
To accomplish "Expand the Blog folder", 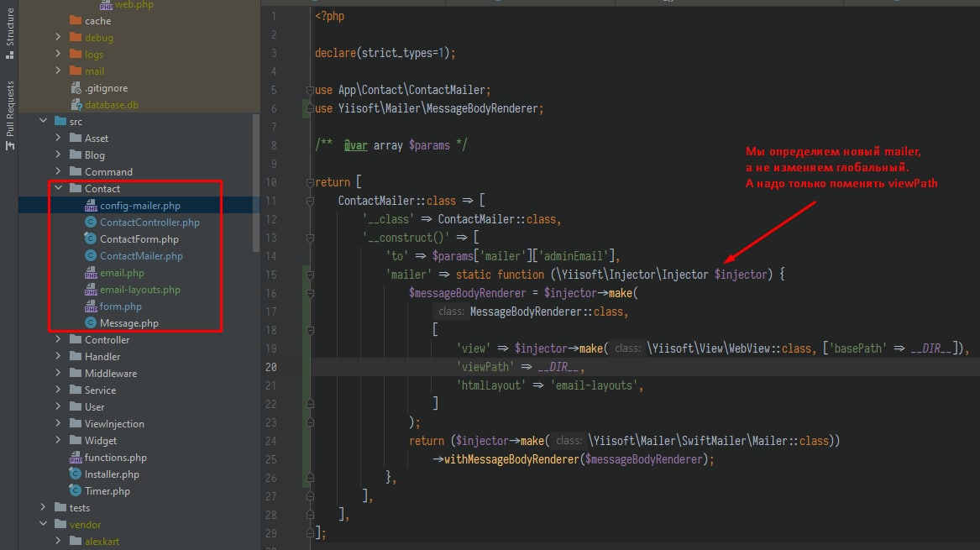I will [58, 155].
